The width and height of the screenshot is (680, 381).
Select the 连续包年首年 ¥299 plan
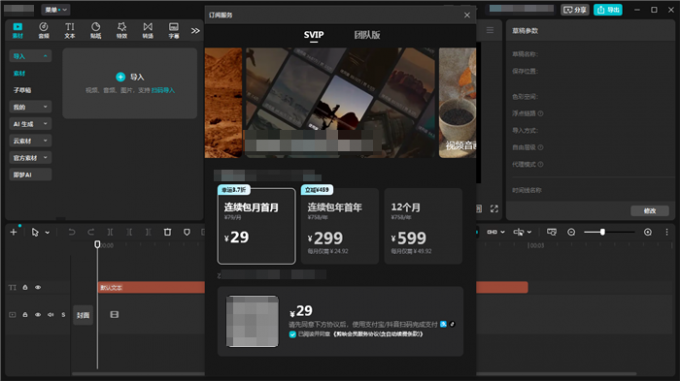340,226
